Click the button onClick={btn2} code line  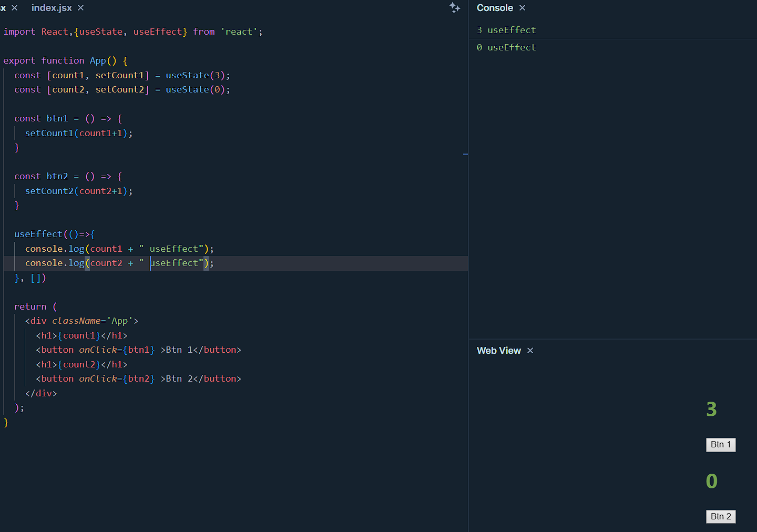point(139,378)
